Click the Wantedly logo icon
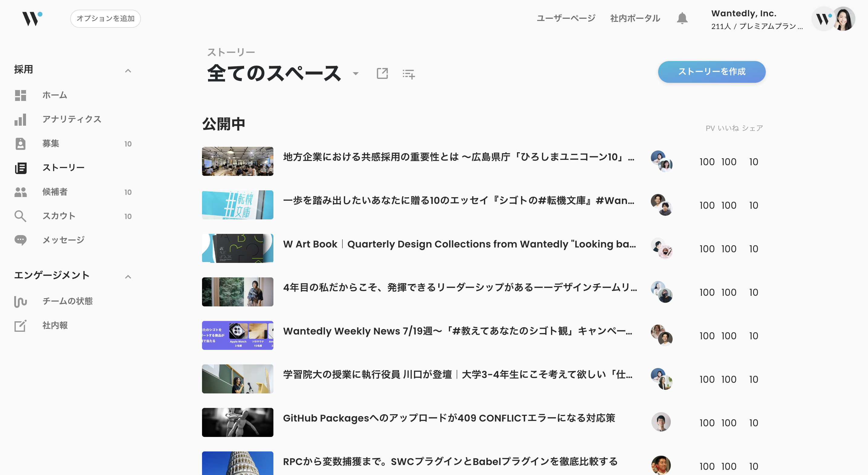The height and width of the screenshot is (475, 868). tap(32, 18)
